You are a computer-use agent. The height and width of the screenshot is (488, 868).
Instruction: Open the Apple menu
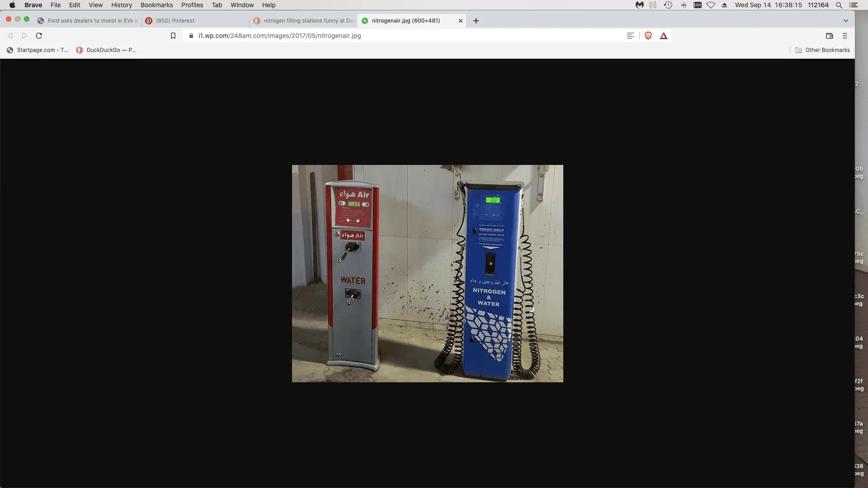12,5
